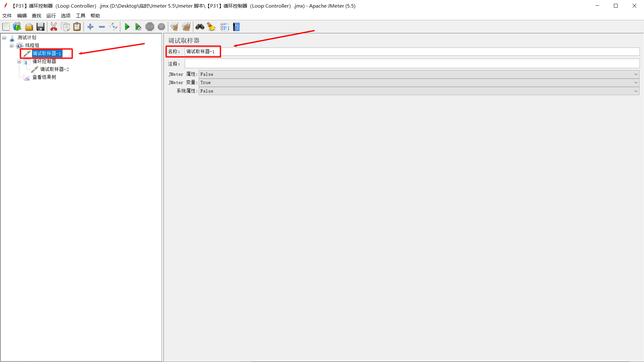Screen dimensions: 644x362
Task: Open the 编辑 menu
Action: click(22, 16)
